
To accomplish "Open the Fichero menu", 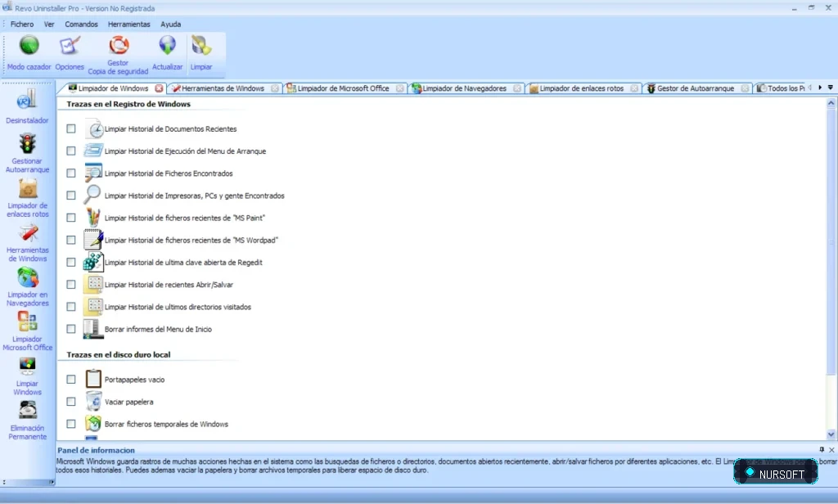I will pos(22,24).
